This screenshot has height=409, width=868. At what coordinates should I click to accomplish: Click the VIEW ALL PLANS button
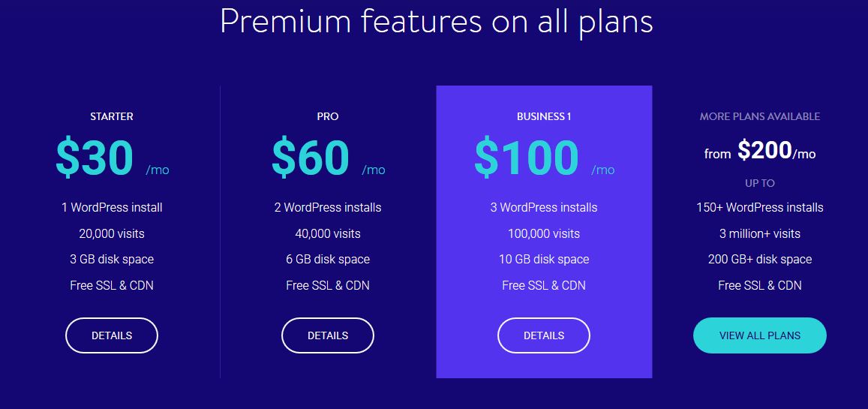[759, 335]
